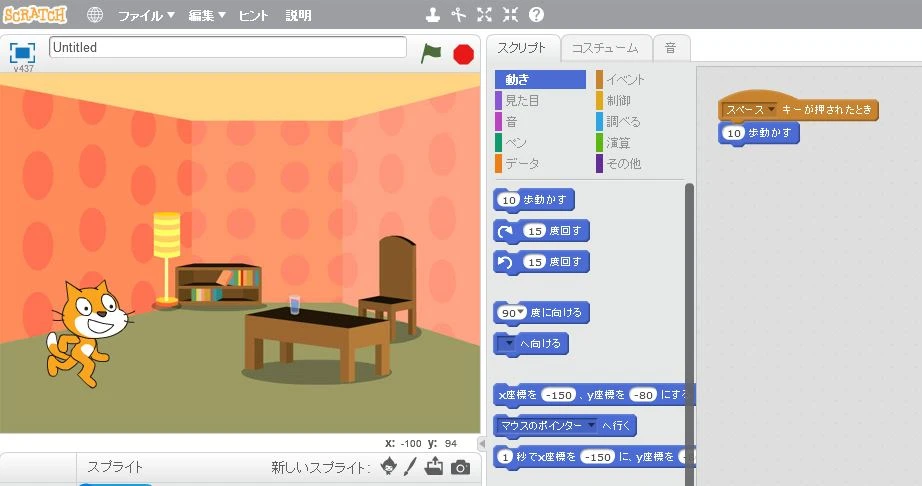Click the 15 value in clockwise turn block
The height and width of the screenshot is (486, 922).
(535, 231)
